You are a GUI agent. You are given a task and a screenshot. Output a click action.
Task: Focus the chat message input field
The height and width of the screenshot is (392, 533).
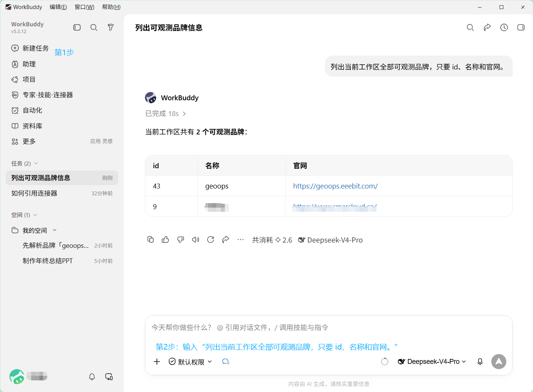328,327
